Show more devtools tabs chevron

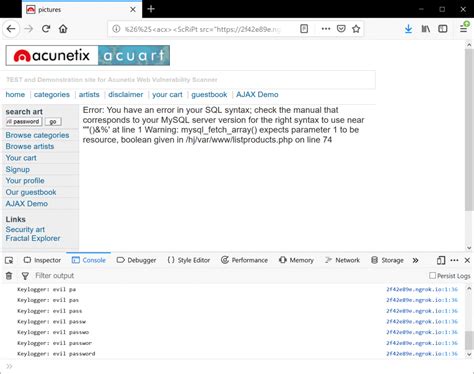point(415,260)
